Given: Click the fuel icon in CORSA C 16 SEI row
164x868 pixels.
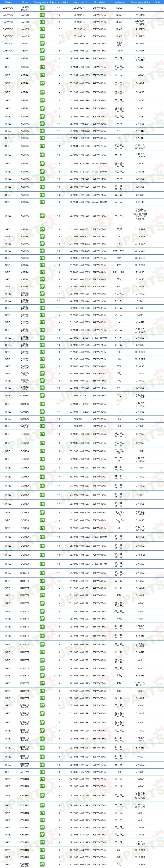Looking at the screenshot, I should pyautogui.click(x=42, y=555).
